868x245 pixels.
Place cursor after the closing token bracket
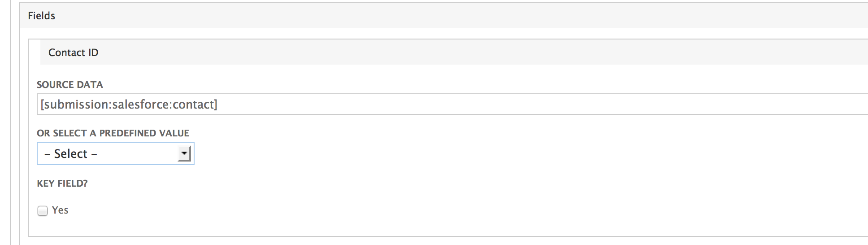(218, 105)
